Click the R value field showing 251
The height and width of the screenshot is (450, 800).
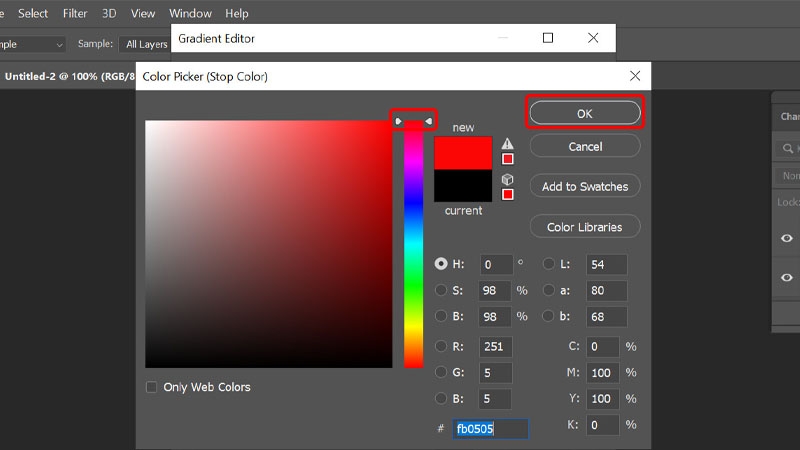pyautogui.click(x=495, y=346)
